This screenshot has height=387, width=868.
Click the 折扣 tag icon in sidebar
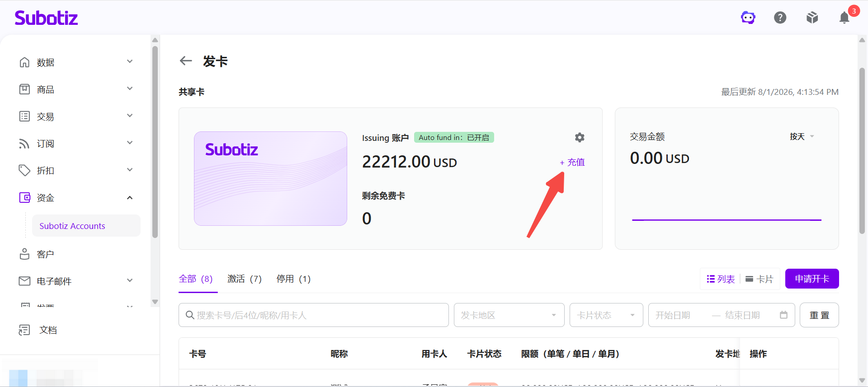24,171
